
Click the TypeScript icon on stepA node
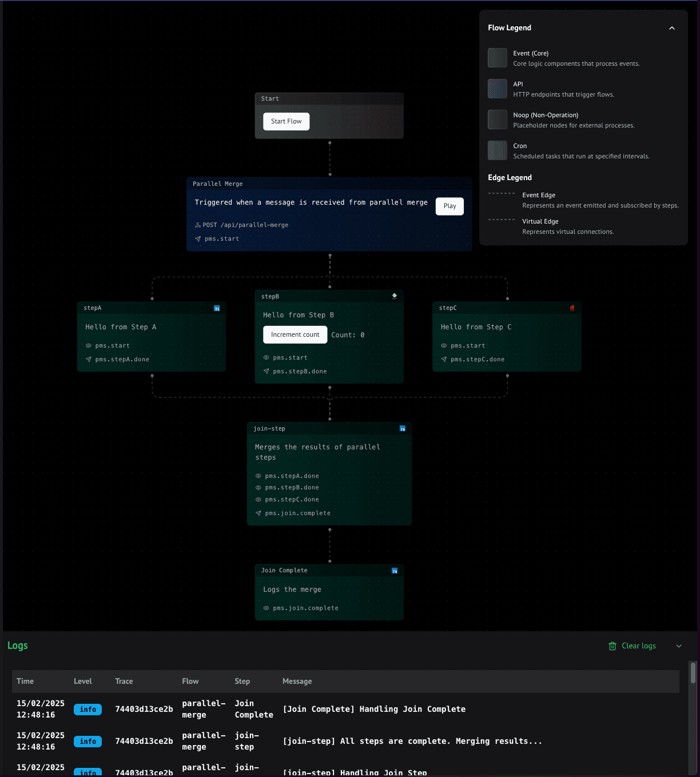coord(217,308)
